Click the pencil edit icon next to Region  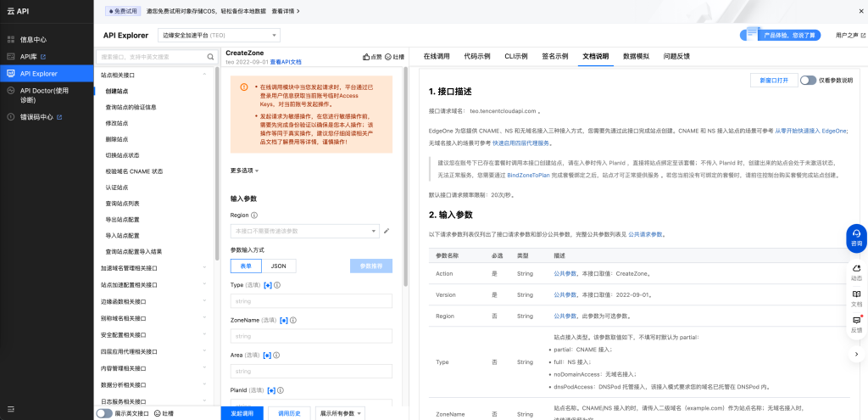(x=387, y=231)
